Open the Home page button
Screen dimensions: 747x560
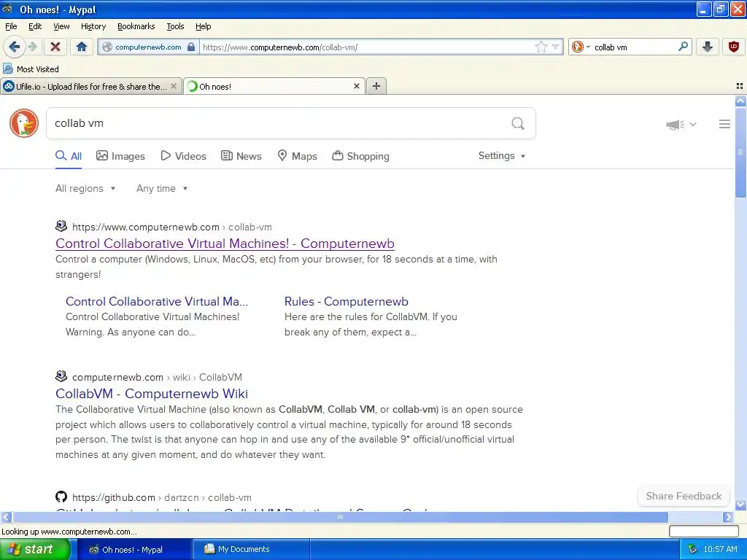82,47
